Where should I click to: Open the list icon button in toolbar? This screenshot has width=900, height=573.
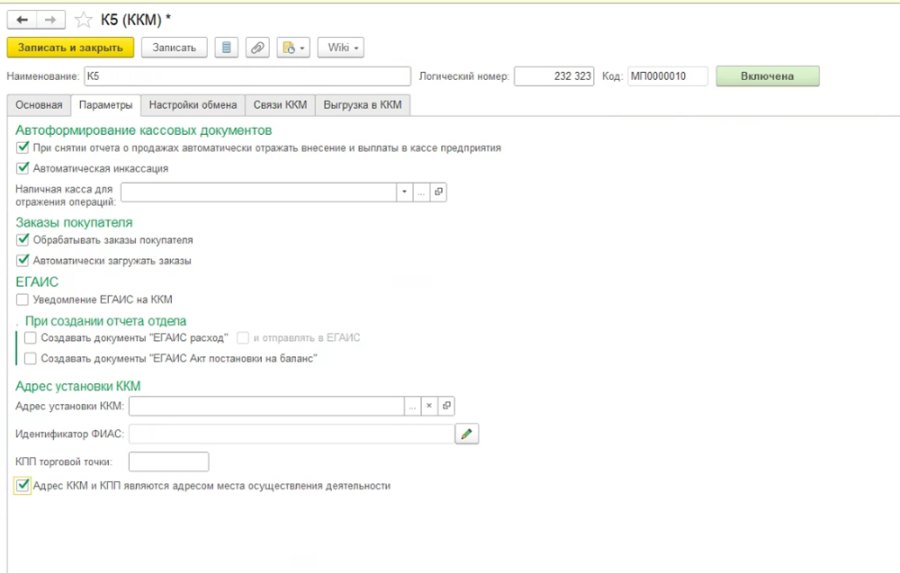pyautogui.click(x=227, y=48)
